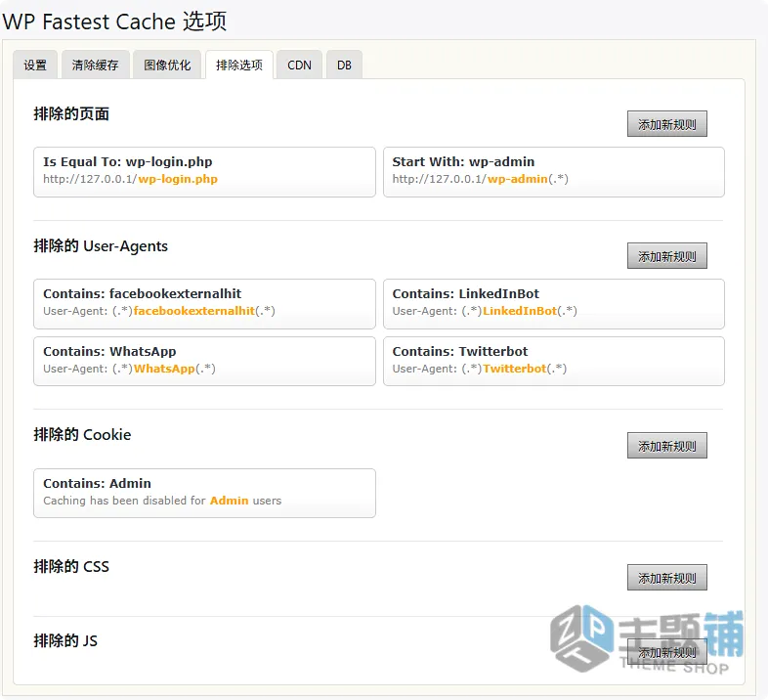
Task: Open the Start With wp-admin rule card
Action: pos(554,172)
